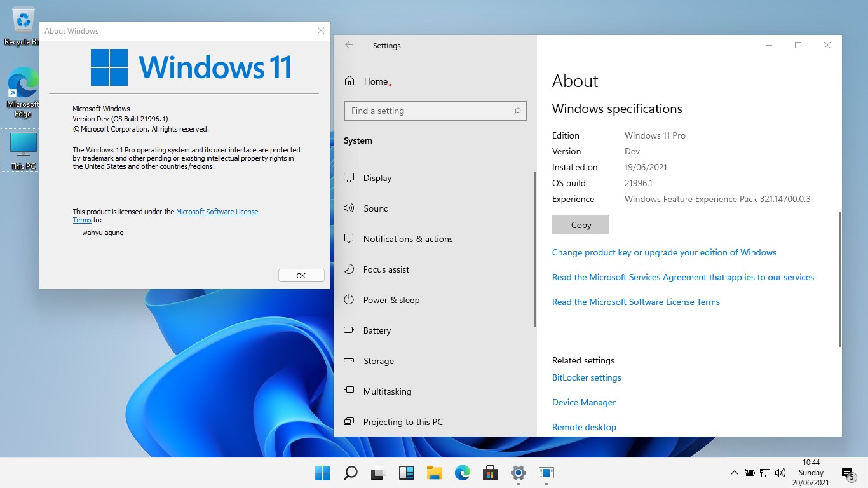Open the Widgets panel from the taskbar

[407, 473]
